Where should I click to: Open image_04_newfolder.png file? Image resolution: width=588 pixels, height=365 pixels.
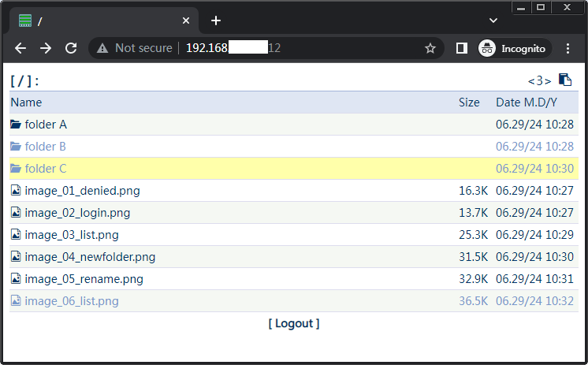(90, 257)
